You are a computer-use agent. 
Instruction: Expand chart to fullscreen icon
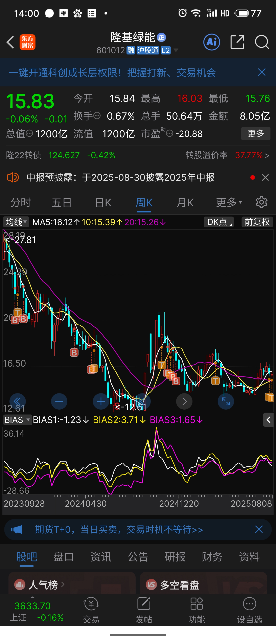click(226, 401)
